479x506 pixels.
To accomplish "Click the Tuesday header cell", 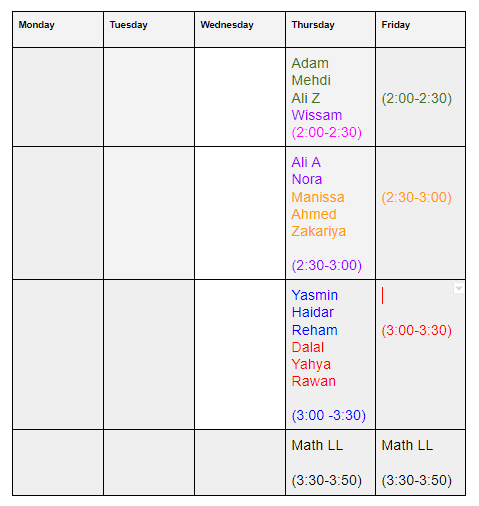I will [x=149, y=29].
